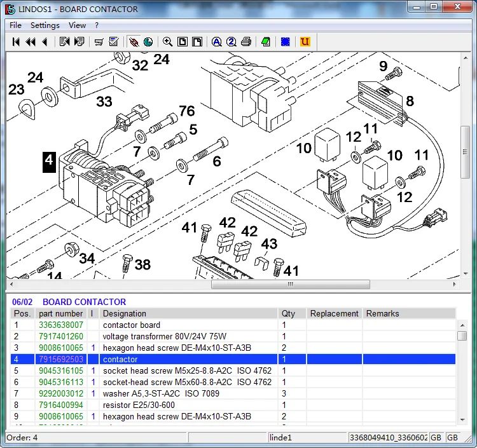
Task: Click the shopping cart order icon
Action: (99, 42)
